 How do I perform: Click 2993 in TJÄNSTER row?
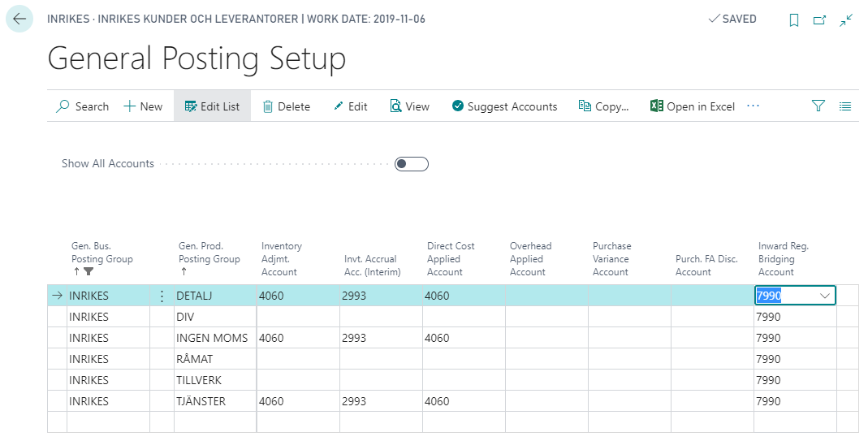(381, 401)
